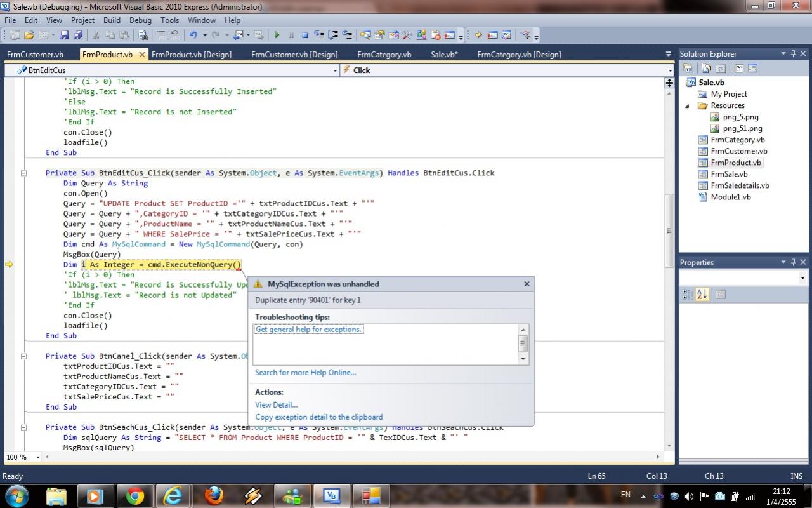Click Solution Explorer Properties toolbar icon
812x508 pixels.
click(x=688, y=69)
